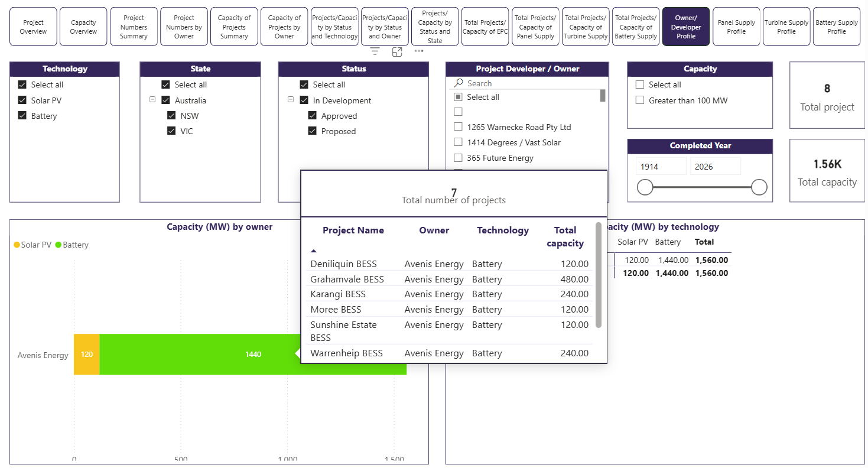Uncheck NSW in State slicer
The image size is (868, 468).
coord(171,116)
